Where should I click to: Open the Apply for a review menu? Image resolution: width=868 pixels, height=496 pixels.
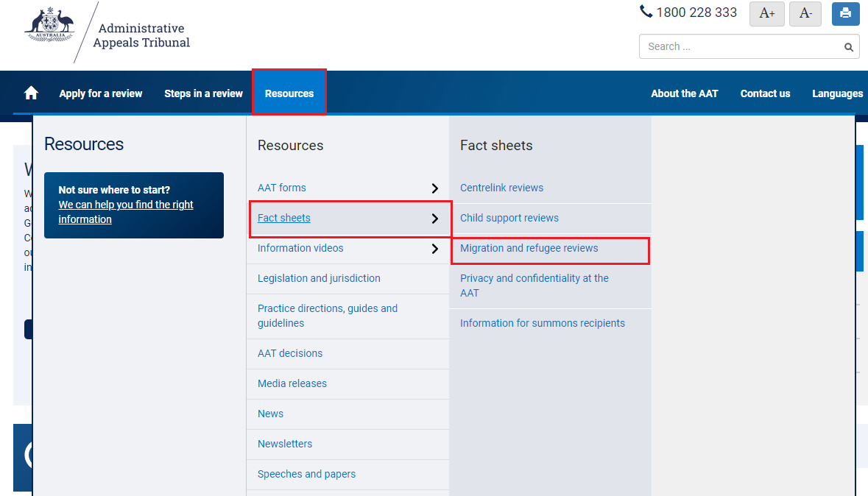click(101, 93)
